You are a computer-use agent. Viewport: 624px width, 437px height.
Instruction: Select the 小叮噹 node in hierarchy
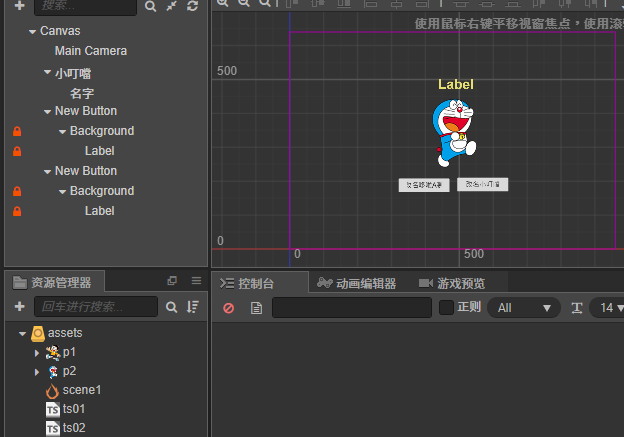click(x=73, y=73)
